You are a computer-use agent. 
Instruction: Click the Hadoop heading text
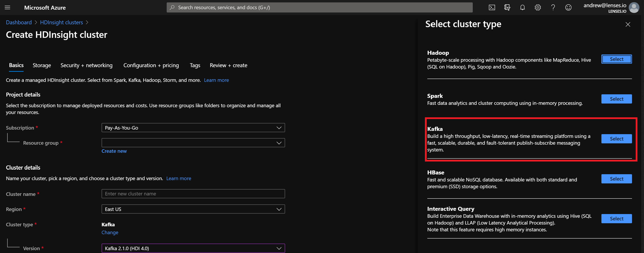point(438,53)
